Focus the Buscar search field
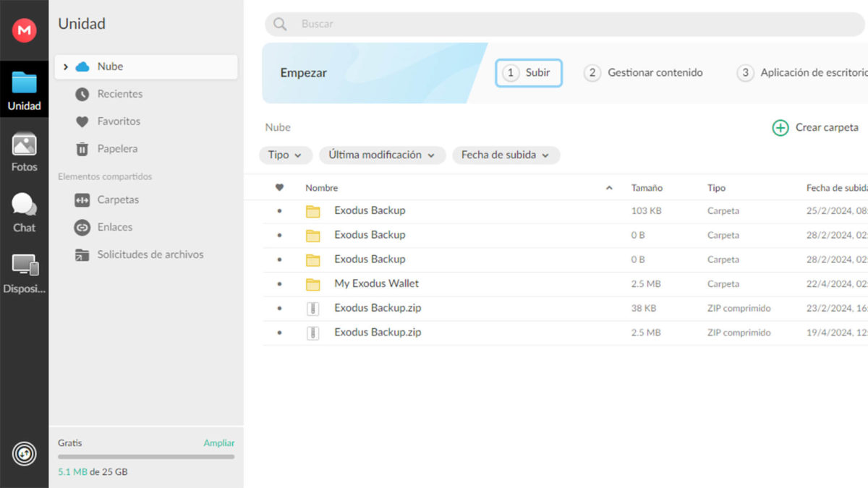Viewport: 868px width, 488px height. [x=566, y=24]
